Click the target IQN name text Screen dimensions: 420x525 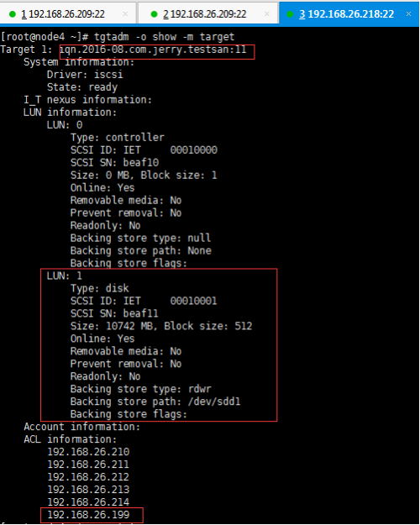pos(153,50)
